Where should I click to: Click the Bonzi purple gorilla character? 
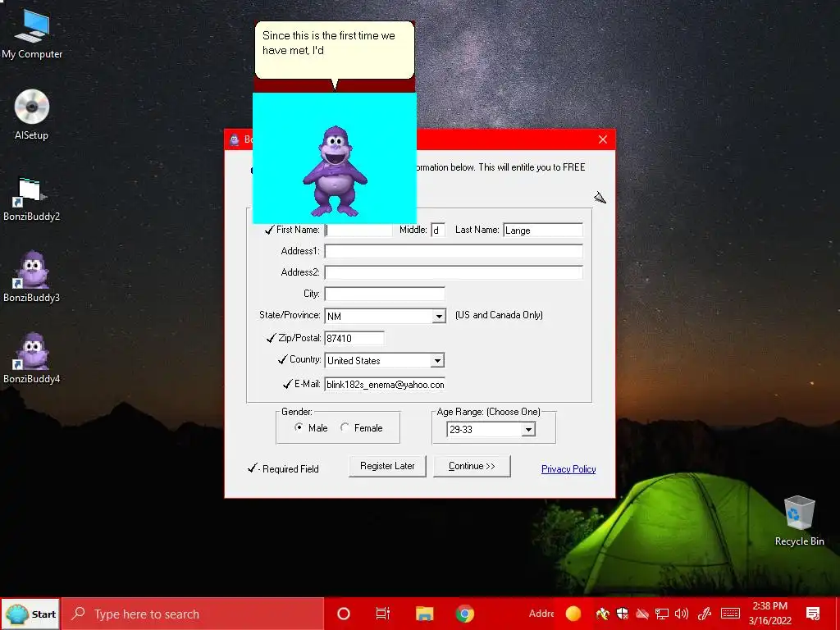[x=336, y=171]
